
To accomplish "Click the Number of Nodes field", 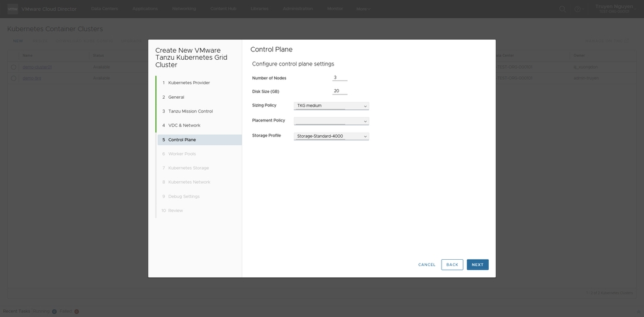I will pyautogui.click(x=340, y=78).
